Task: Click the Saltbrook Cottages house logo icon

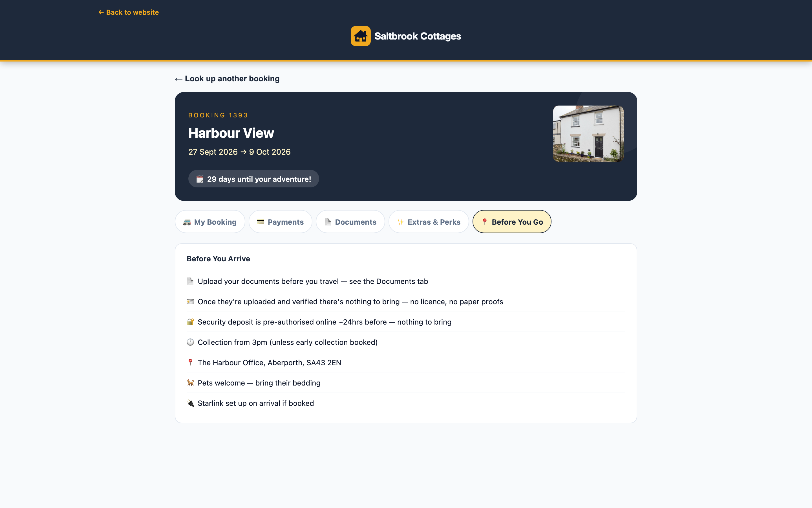Action: 360,36
